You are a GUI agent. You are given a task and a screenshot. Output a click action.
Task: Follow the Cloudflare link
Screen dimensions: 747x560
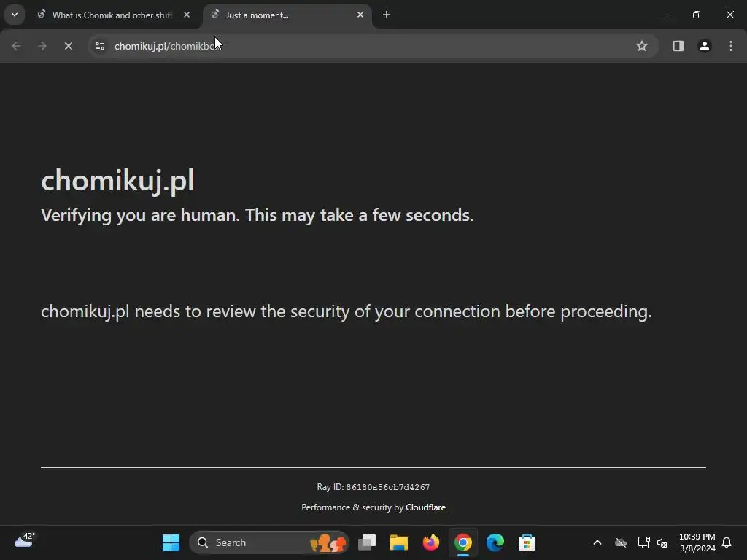[x=425, y=507]
